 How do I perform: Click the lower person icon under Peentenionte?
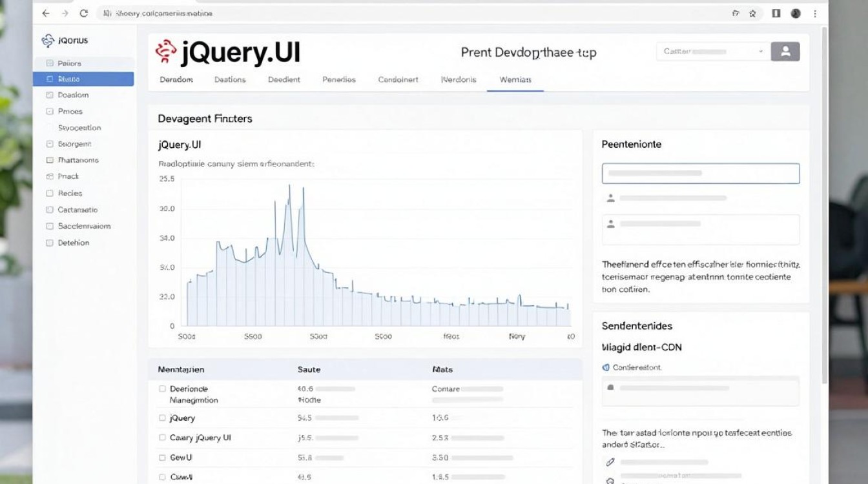tap(610, 223)
